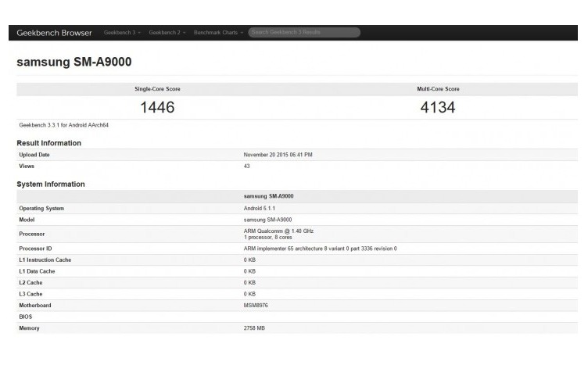588x383 pixels.
Task: Select the date November 20 2015 06:41 PM
Action: tap(278, 155)
